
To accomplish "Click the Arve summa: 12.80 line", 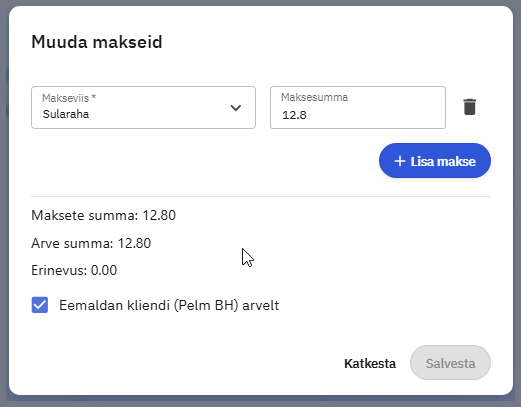I will (91, 243).
